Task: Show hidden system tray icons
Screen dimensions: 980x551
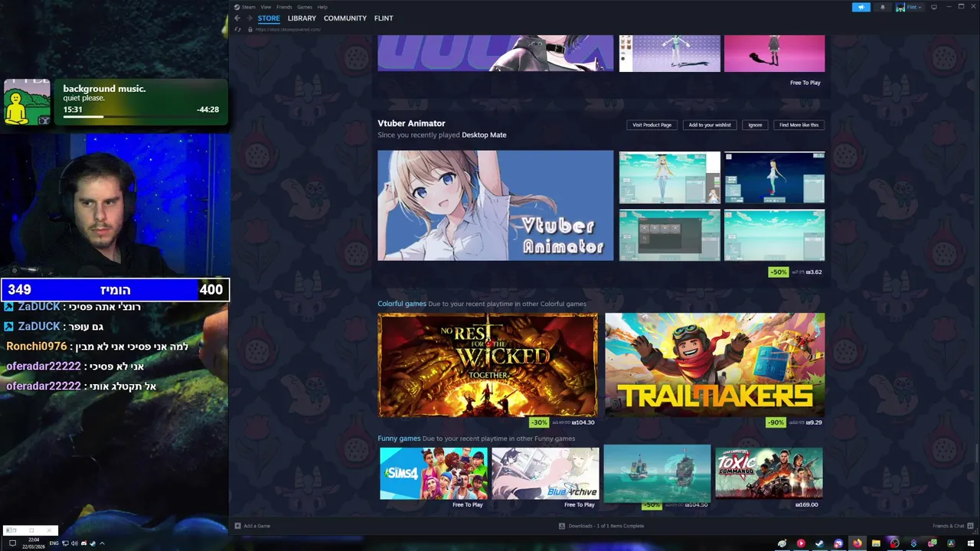Action: (x=102, y=543)
